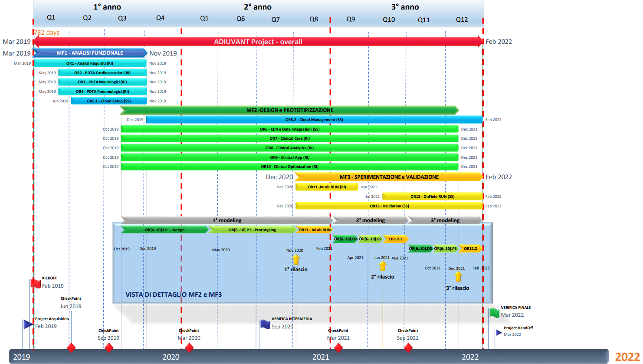Click the OR12 - OnField RUN bar
643x364 pixels.
pyautogui.click(x=432, y=197)
